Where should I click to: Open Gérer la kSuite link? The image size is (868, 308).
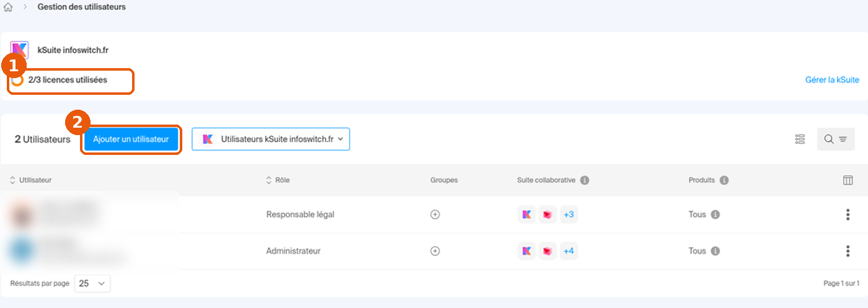pyautogui.click(x=832, y=80)
